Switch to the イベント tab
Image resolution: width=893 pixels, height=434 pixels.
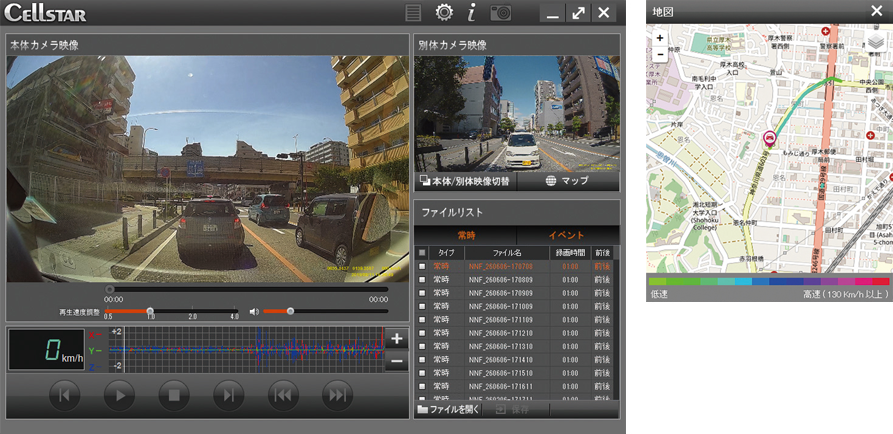pos(567,235)
